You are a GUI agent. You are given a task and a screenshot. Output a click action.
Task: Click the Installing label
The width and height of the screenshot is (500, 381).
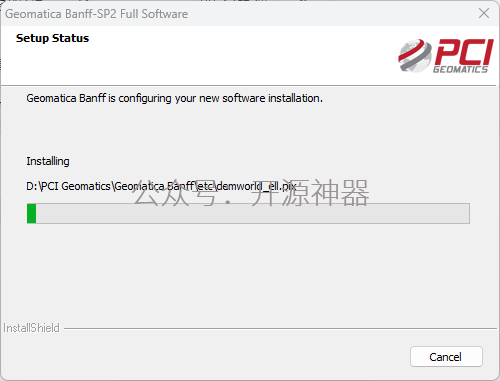coord(48,161)
